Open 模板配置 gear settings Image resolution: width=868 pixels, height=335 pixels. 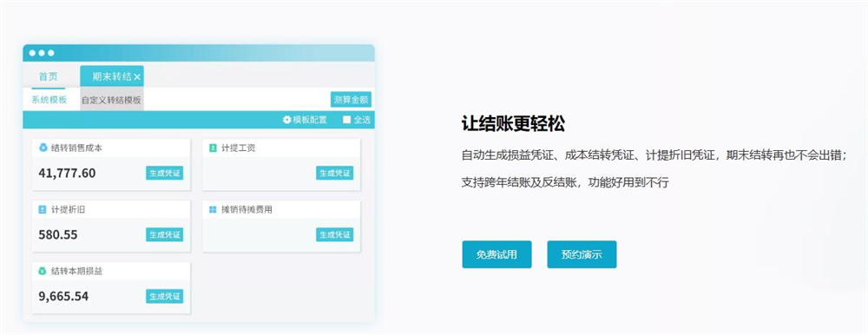pos(286,120)
